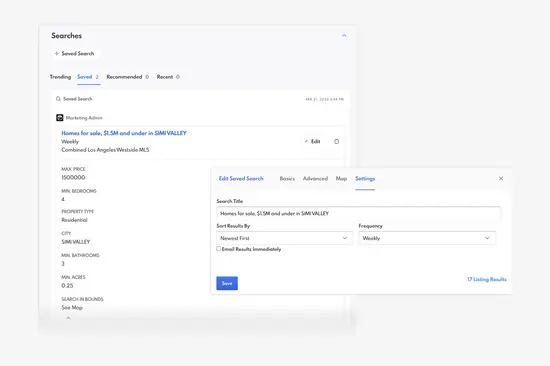Open the Sort Results By dropdown
This screenshot has height=366, width=550.
284,238
